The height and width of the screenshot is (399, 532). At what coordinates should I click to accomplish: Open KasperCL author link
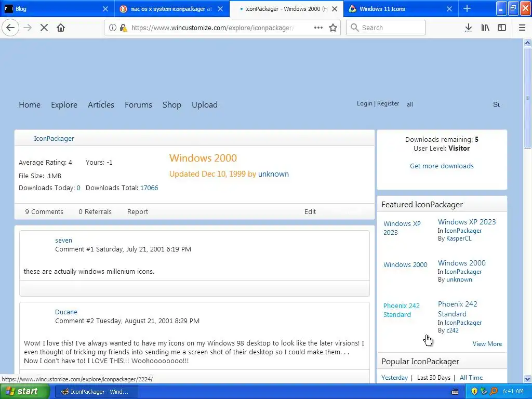(x=459, y=238)
